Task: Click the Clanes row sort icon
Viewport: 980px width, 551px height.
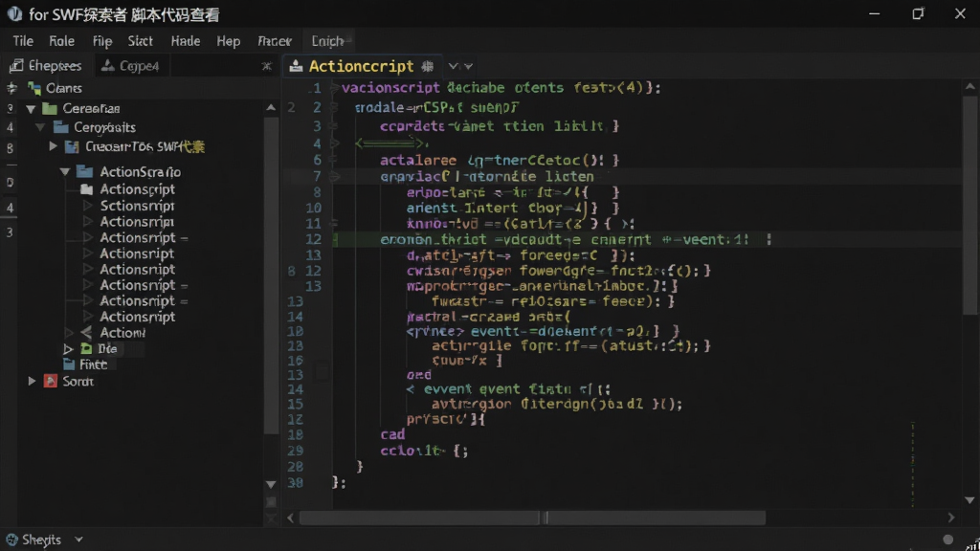Action: (x=11, y=88)
